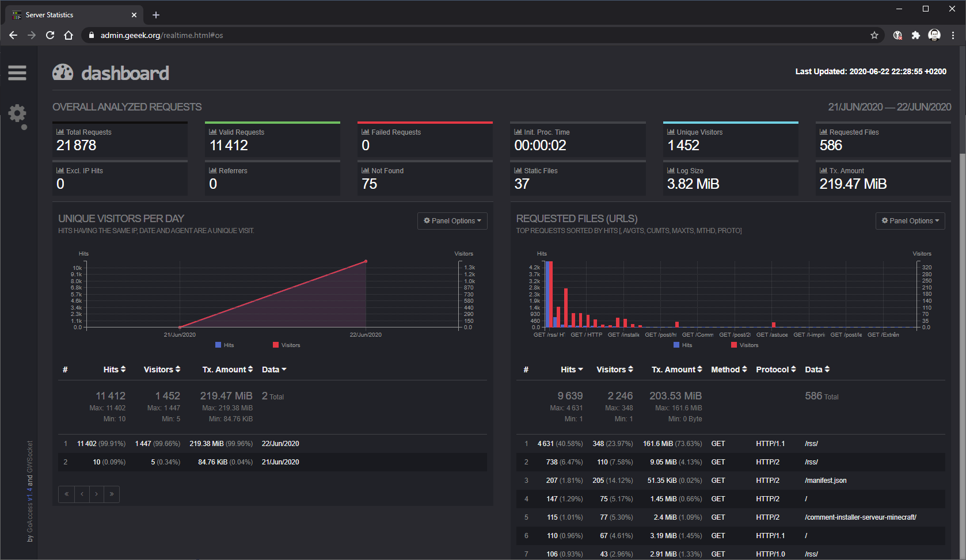Click the 22/Jun/2020 data point on chart
The image size is (966, 560).
pyautogui.click(x=366, y=261)
